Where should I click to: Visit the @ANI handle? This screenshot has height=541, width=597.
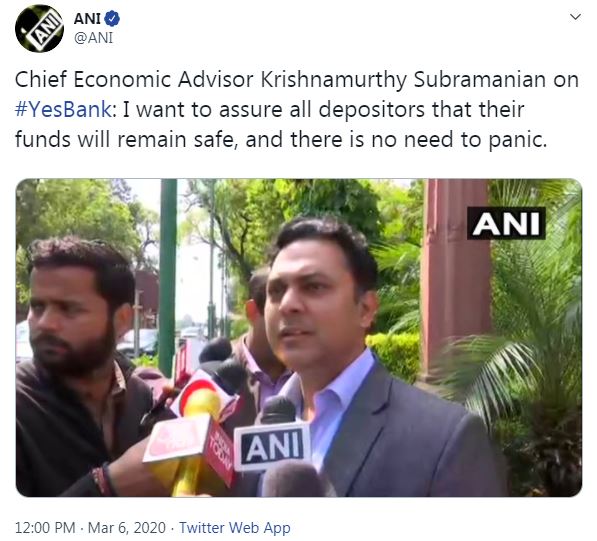click(93, 38)
